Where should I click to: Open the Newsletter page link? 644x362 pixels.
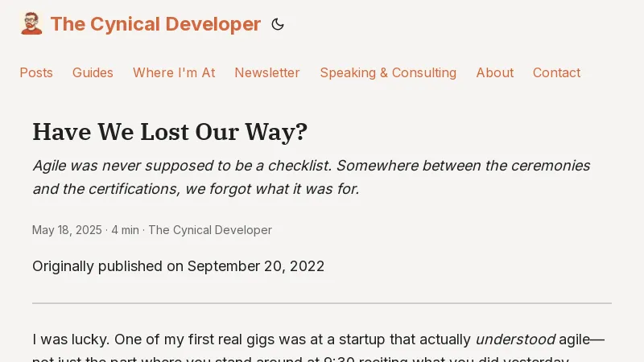click(x=267, y=72)
